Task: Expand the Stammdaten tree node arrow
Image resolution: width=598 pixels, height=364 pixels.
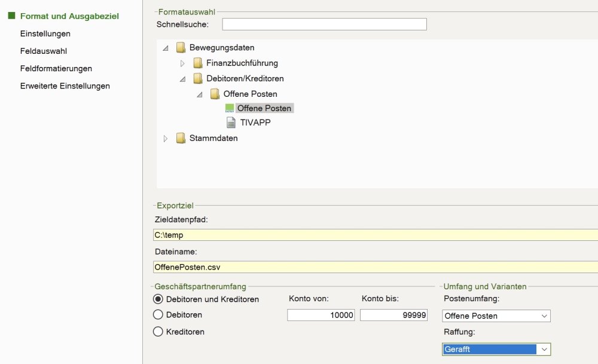Action: point(166,139)
